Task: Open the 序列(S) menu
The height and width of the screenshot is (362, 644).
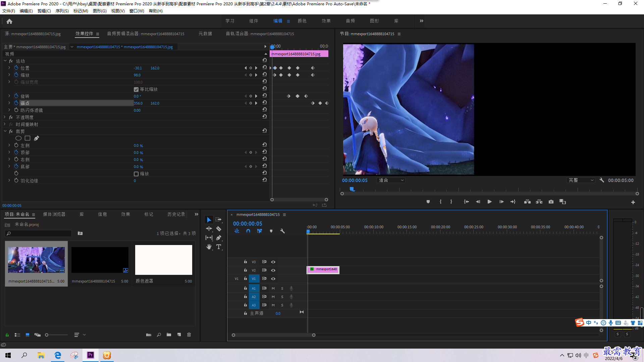Action: click(62, 11)
